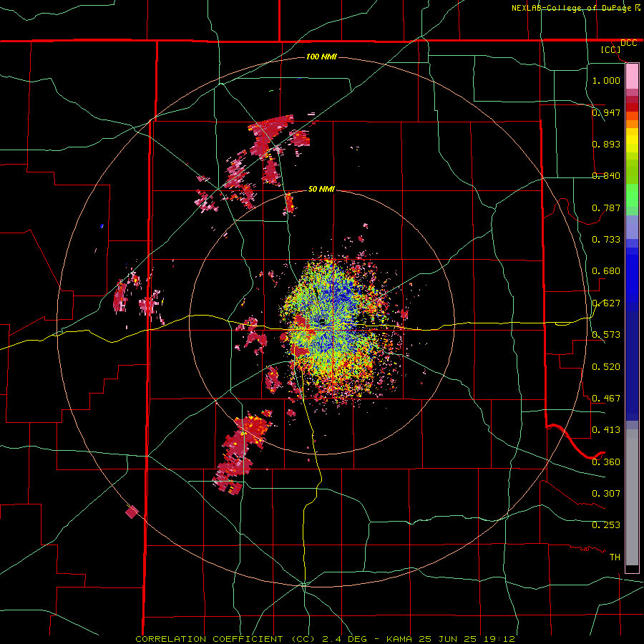Viewport: 644px width, 644px height.
Task: Select the 0.893 scale value
Action: 606,144
